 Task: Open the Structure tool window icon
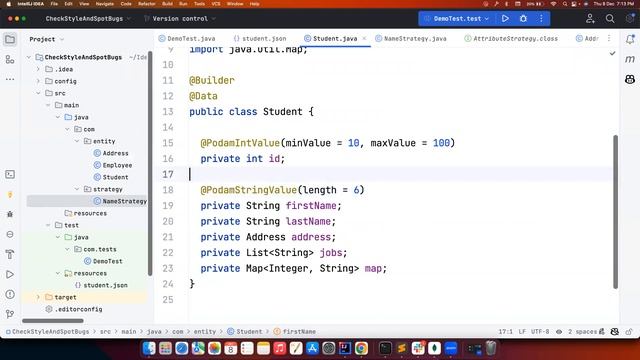click(x=10, y=60)
